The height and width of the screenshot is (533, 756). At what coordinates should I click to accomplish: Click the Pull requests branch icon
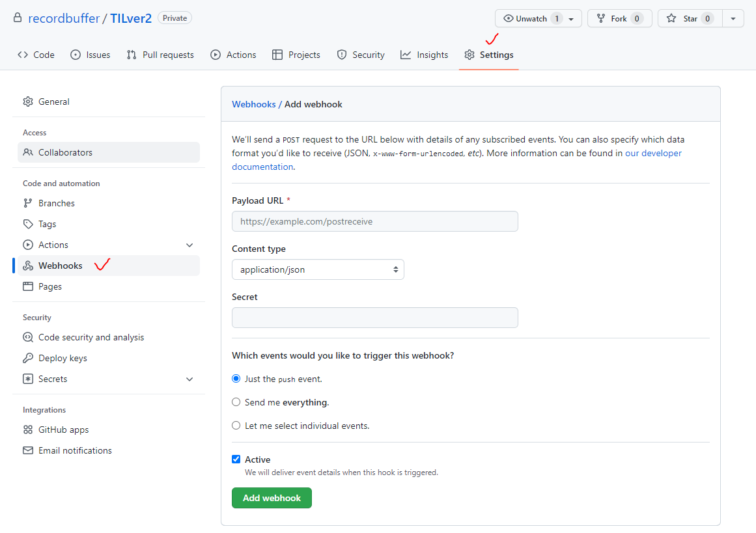(132, 55)
